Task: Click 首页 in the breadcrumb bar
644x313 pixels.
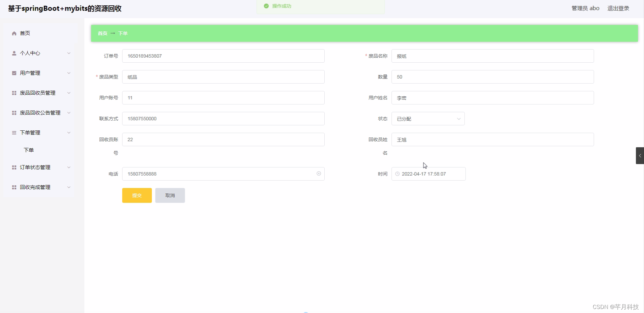Action: [x=102, y=33]
